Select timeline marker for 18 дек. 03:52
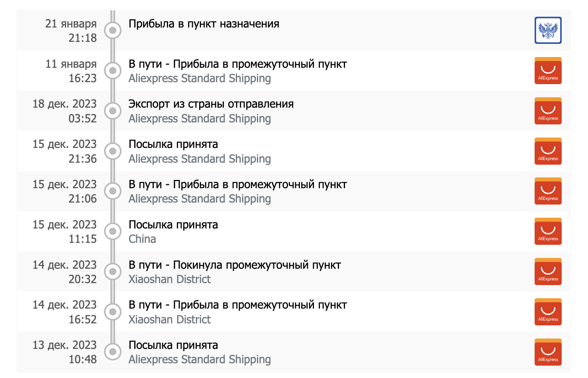Image resolution: width=588 pixels, height=378 pixels. coord(113,111)
